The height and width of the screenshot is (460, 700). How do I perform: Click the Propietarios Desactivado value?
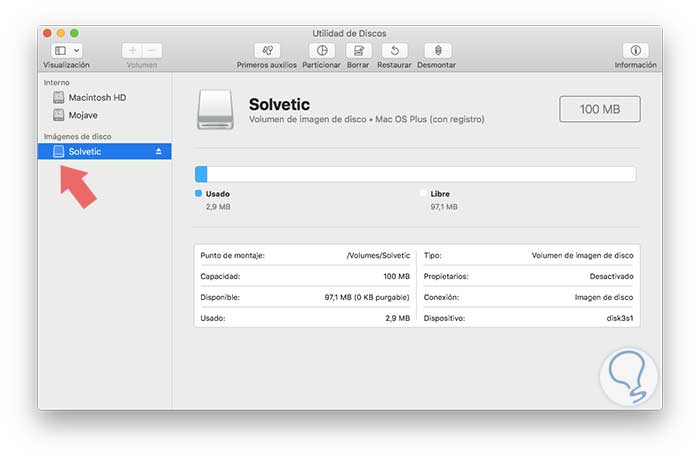pos(611,276)
